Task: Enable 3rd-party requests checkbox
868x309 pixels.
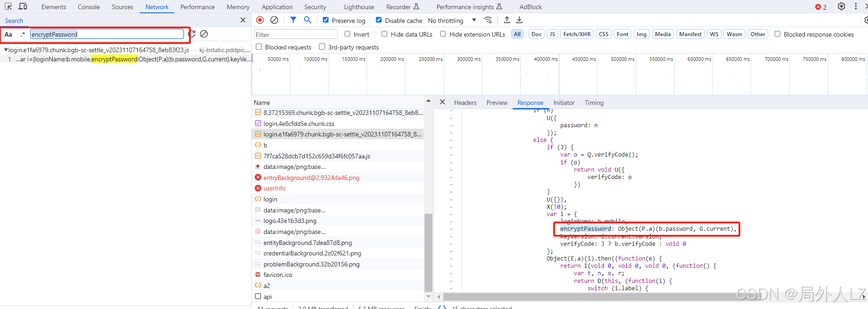Action: pos(322,47)
